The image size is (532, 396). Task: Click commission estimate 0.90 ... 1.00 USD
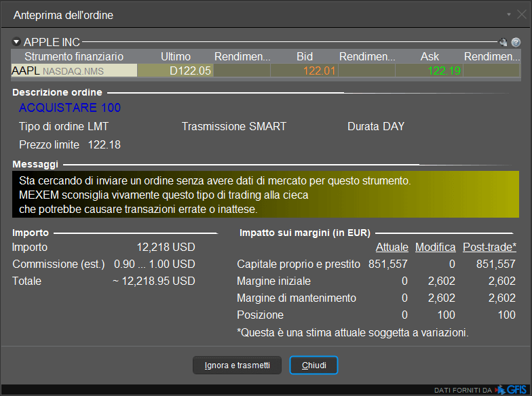point(155,264)
